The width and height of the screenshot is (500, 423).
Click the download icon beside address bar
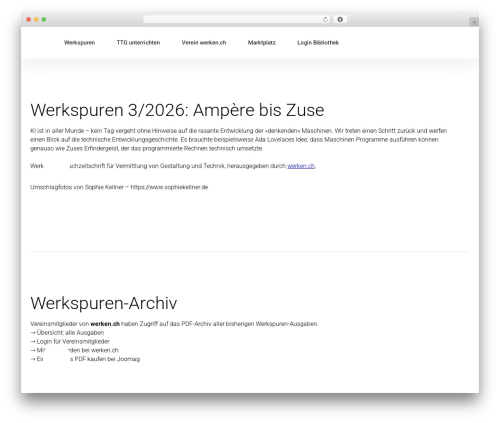point(340,19)
